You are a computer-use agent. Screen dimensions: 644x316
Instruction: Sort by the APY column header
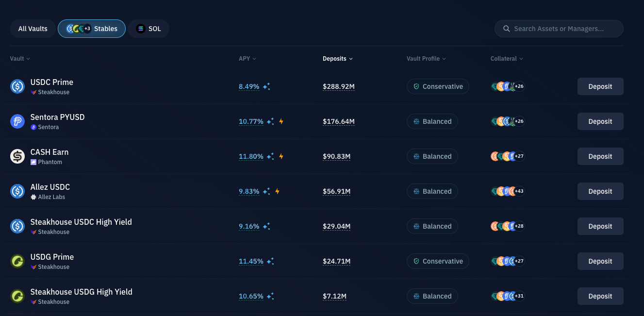click(248, 59)
